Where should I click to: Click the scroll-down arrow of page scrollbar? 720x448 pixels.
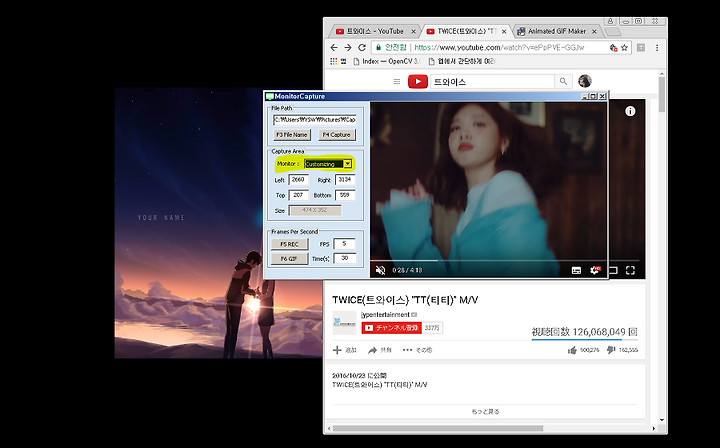[x=662, y=420]
